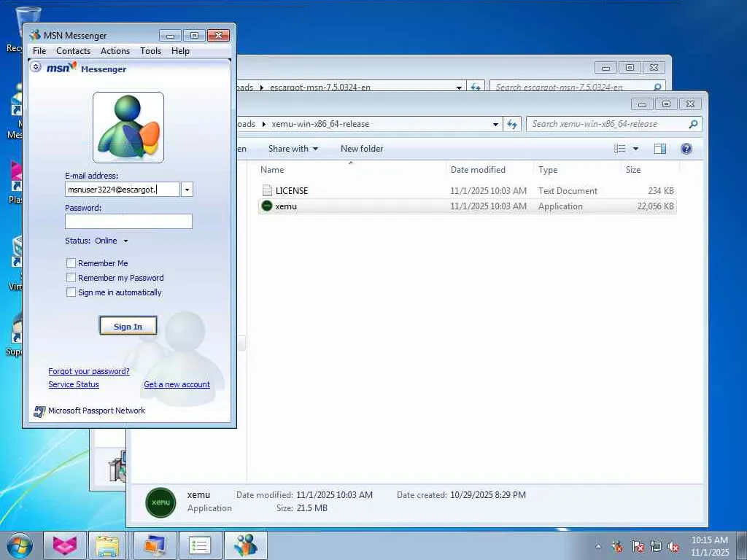The height and width of the screenshot is (560, 747).
Task: Expand breadcrumb arrow before xemu-win-x86_64-release
Action: point(263,124)
